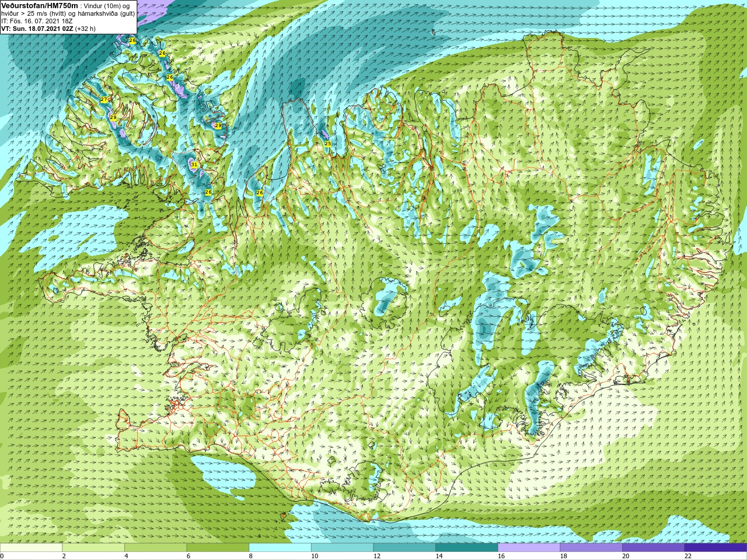The height and width of the screenshot is (560, 747).
Task: Pick the 10–12 m/s legend swatch
Action: point(342,548)
